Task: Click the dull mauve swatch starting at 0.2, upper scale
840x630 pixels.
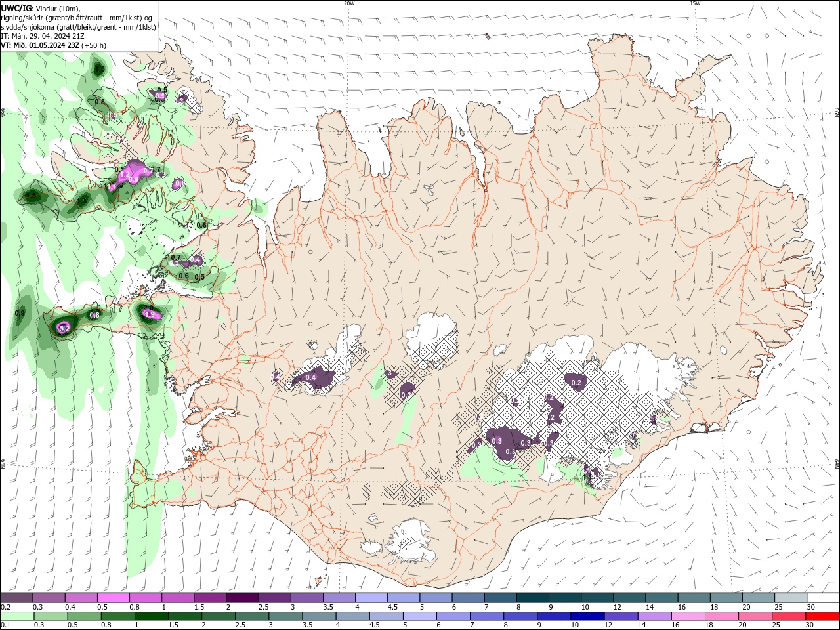Action: 16,597
